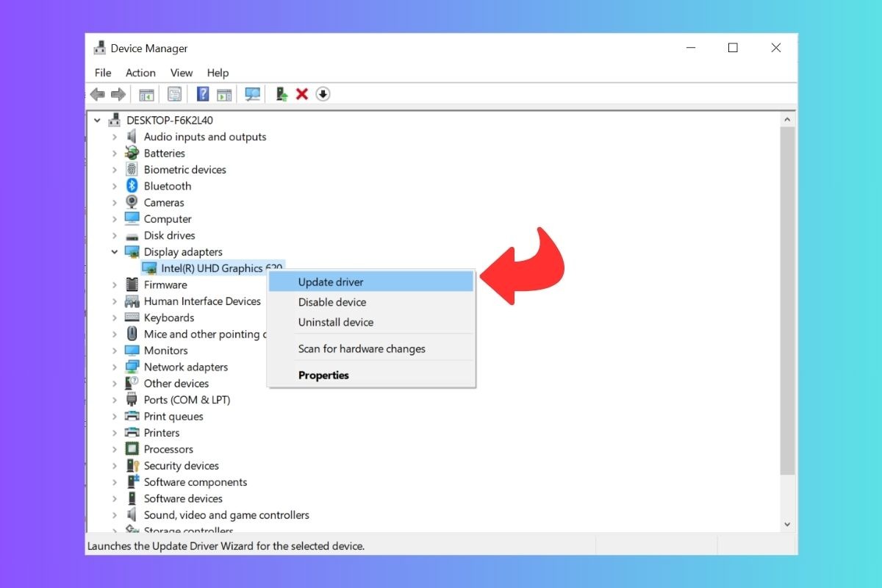This screenshot has height=588, width=882.
Task: Click the red X Uninstall device toolbar icon
Action: [x=301, y=94]
